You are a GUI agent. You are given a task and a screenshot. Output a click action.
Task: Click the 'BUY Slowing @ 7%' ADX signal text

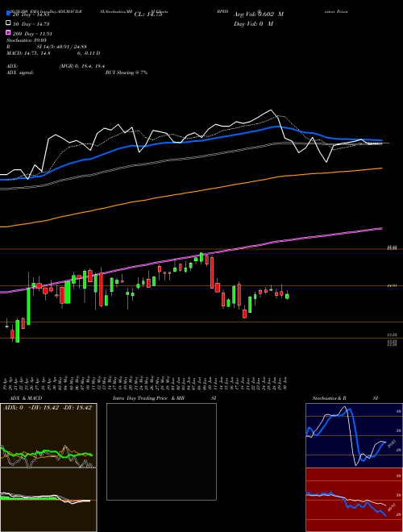pos(127,73)
